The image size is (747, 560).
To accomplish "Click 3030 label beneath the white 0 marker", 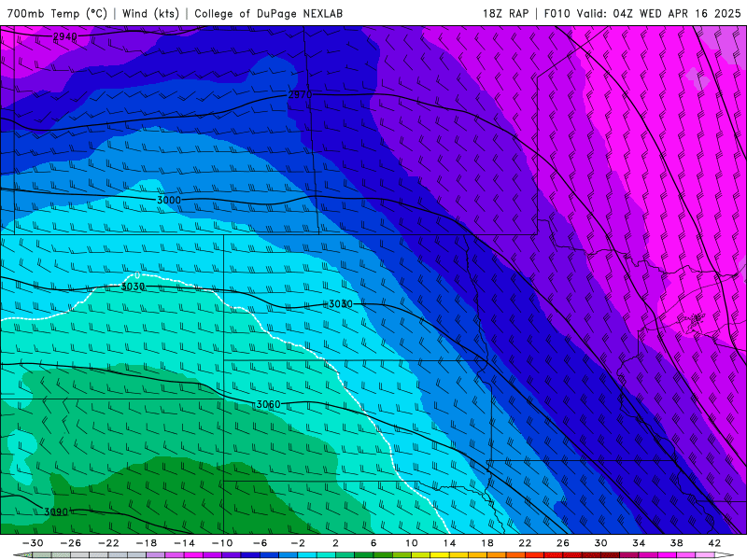I will 133,287.
